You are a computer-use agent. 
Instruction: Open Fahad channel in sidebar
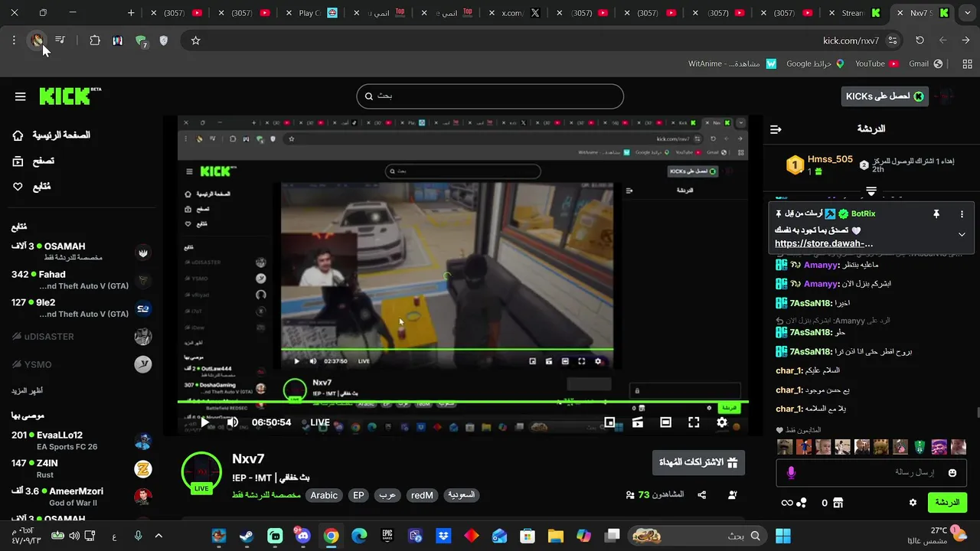pos(80,279)
